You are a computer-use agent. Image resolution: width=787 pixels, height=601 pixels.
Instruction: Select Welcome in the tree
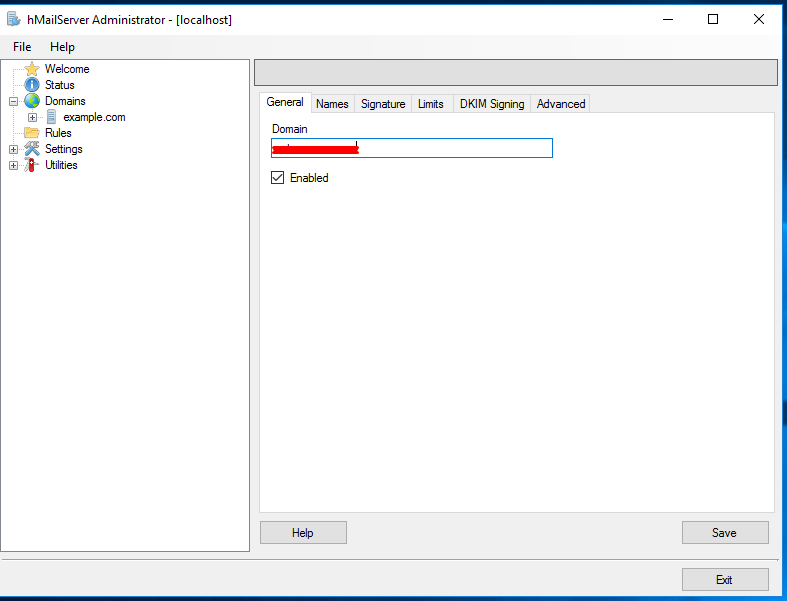[67, 69]
